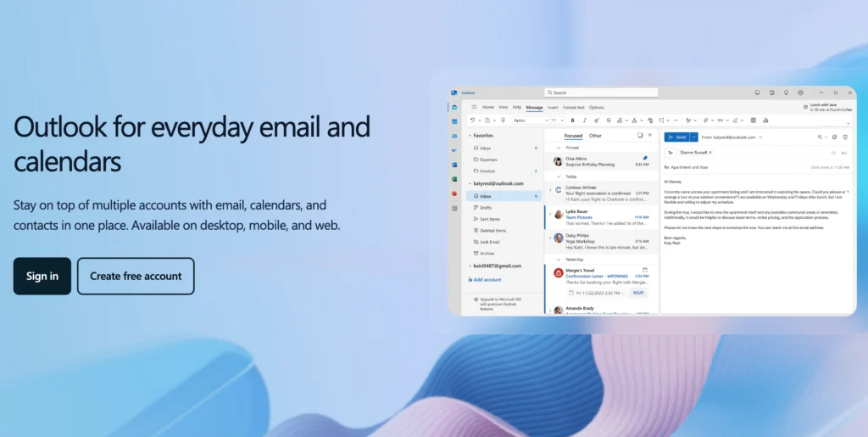The width and height of the screenshot is (868, 437).
Task: Switch to the Other inbox tab
Action: point(595,136)
